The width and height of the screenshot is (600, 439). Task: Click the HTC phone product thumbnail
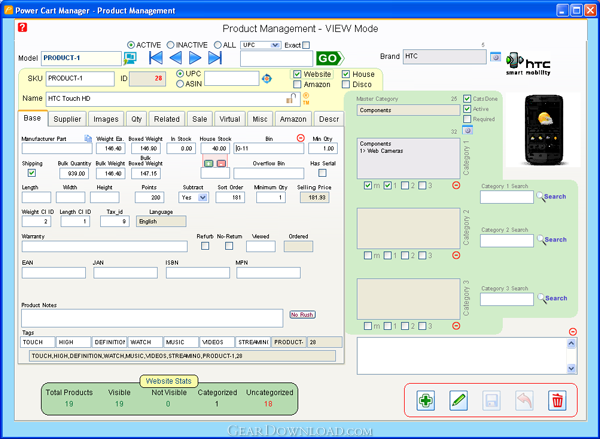(543, 130)
